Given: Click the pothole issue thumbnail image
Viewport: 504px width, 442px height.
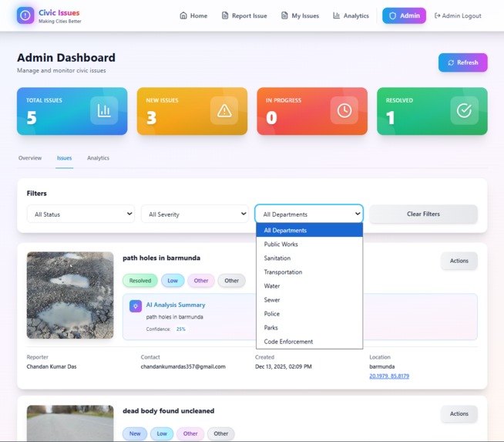Looking at the screenshot, I should tap(70, 295).
